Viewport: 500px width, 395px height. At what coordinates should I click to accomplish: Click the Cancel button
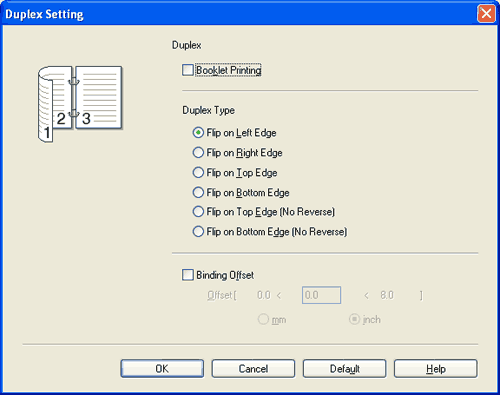253,369
